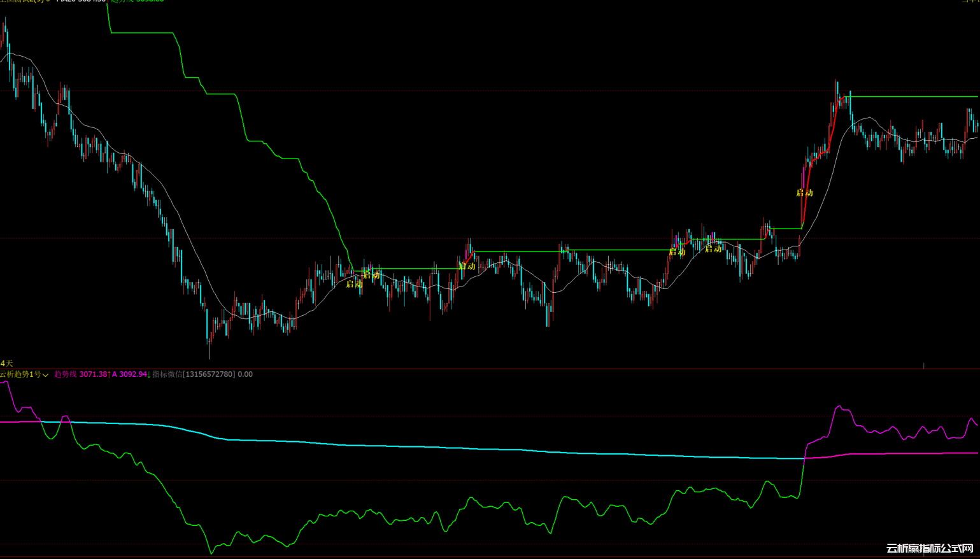
Task: Click the magenta 3071.38 trend line value
Action: pyautogui.click(x=94, y=374)
